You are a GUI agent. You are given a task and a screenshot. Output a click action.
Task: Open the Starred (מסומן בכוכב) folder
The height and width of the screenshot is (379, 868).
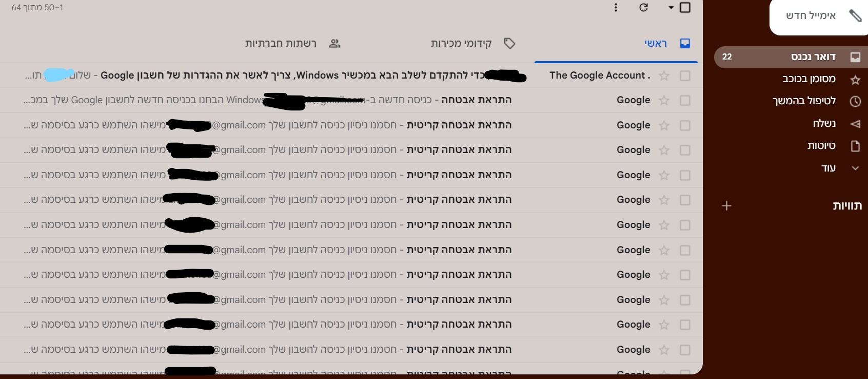coord(809,79)
